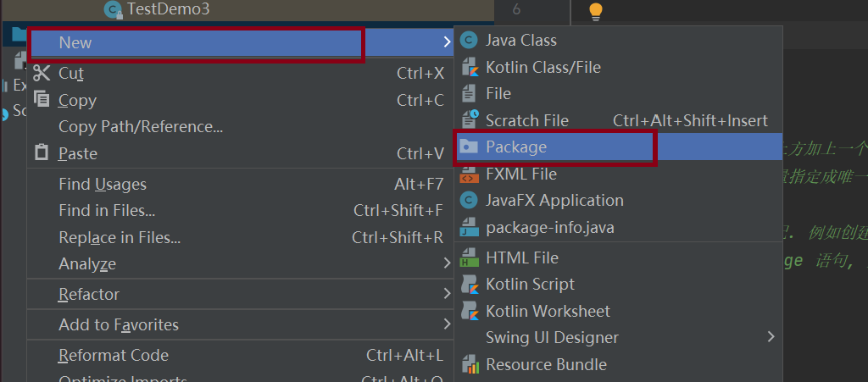
Task: Click the Scratch File icon
Action: 470,119
